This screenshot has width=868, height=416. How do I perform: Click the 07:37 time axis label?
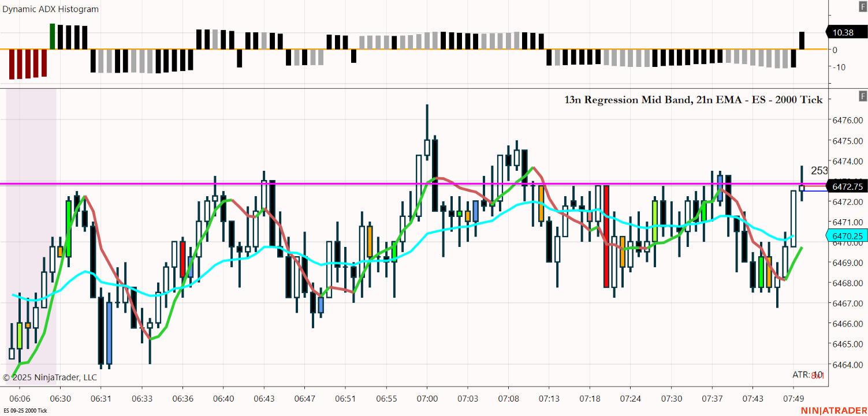click(711, 399)
